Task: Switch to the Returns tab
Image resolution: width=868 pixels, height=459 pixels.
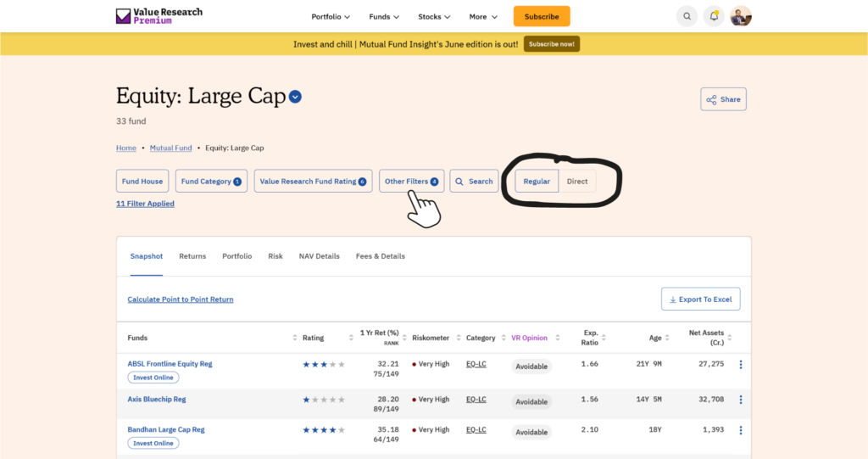Action: click(x=192, y=256)
